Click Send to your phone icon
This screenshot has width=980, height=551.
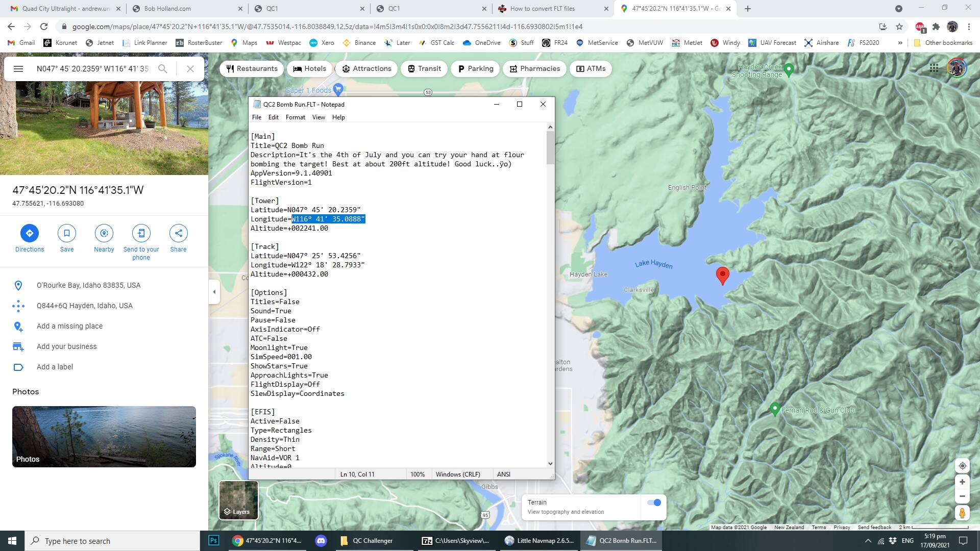point(141,233)
